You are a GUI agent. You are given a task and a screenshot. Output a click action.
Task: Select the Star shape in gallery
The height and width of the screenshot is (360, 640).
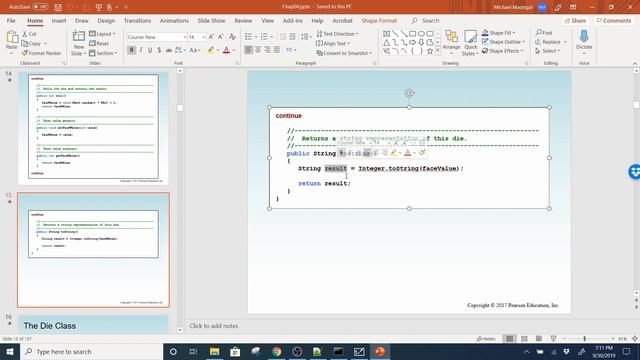pyautogui.click(x=430, y=51)
